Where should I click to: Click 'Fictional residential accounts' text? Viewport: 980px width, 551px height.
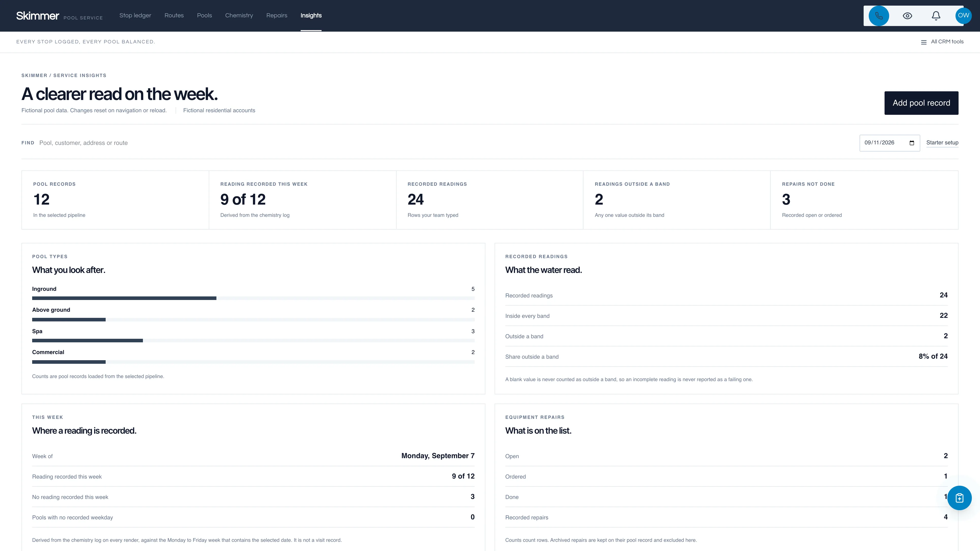219,110
